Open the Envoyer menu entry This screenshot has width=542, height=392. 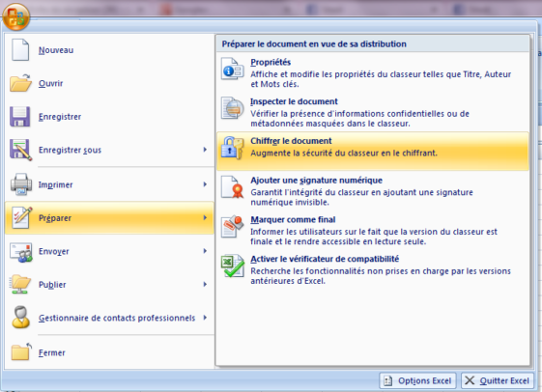[109, 251]
